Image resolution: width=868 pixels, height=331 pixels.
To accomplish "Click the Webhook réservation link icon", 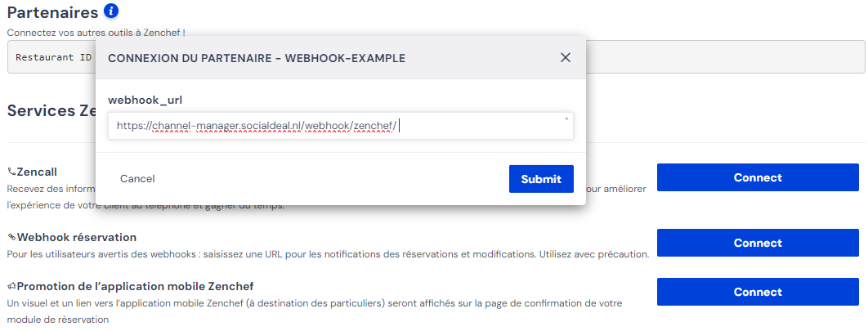I will click(11, 238).
